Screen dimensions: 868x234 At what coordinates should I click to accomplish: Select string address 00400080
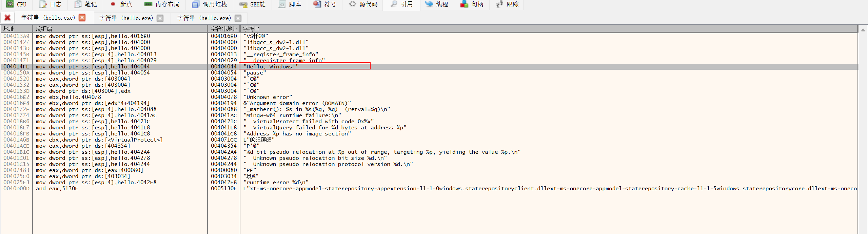coord(224,170)
